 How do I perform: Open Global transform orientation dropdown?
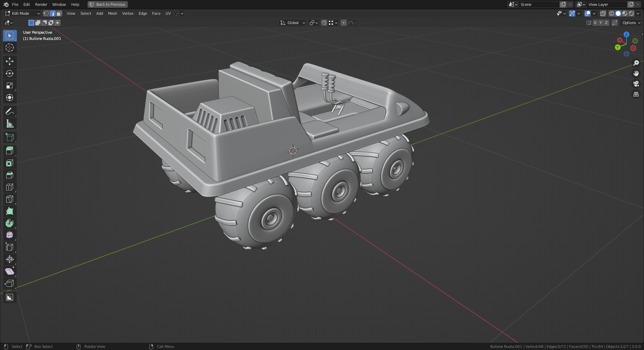point(292,23)
